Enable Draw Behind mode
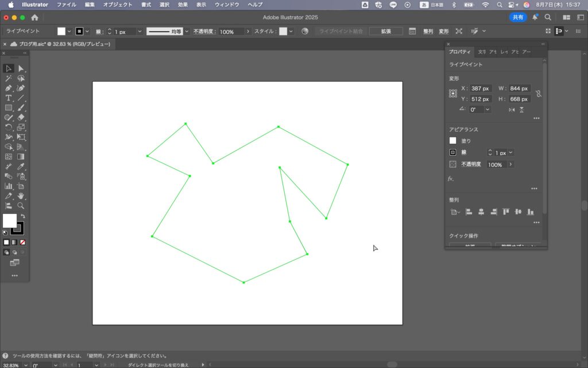 pyautogui.click(x=14, y=252)
